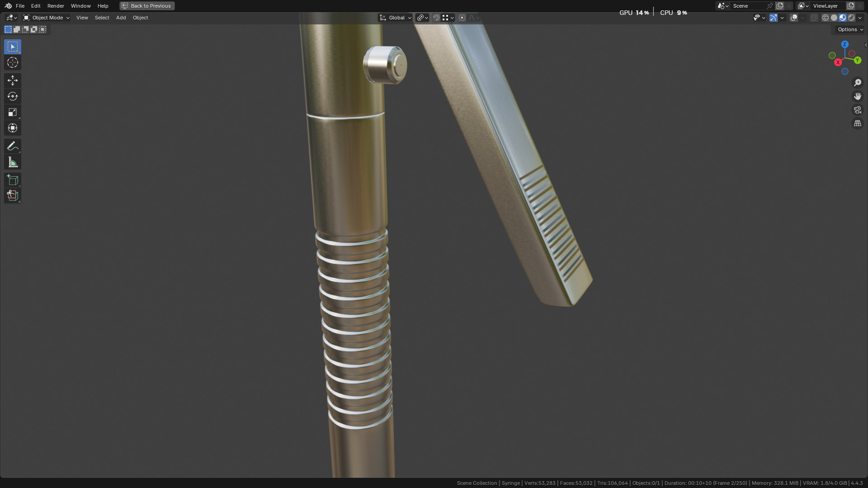Set selection mode to new selection
This screenshot has width=868, height=488.
(x=8, y=29)
